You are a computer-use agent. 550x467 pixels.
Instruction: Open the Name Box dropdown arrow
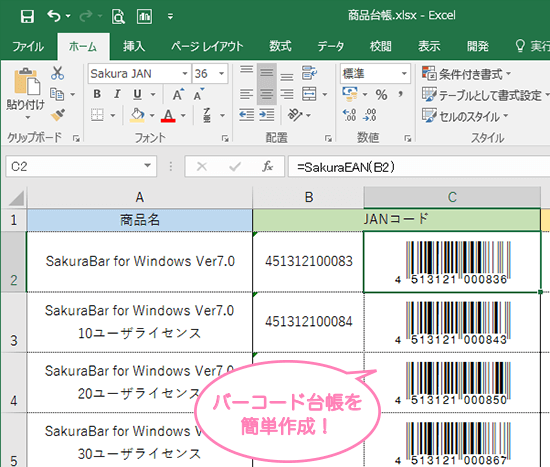click(x=148, y=166)
